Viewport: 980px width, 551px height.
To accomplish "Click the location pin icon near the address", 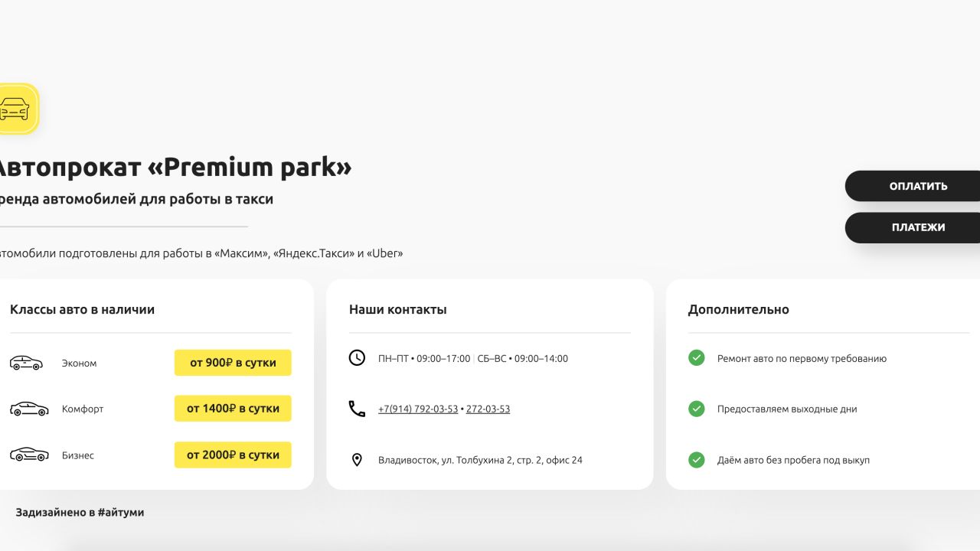I will pyautogui.click(x=357, y=460).
